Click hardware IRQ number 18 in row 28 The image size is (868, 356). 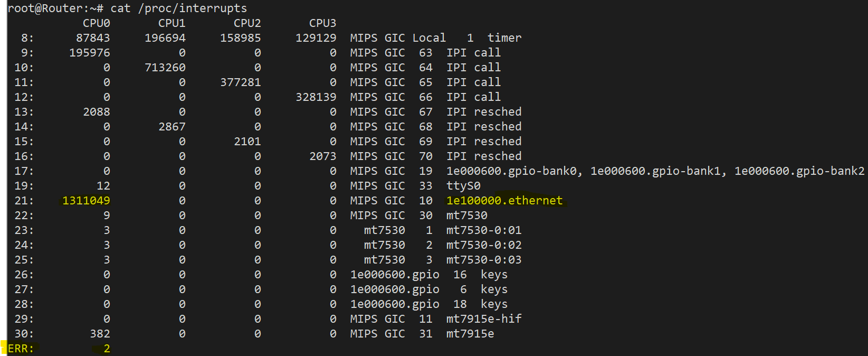pyautogui.click(x=460, y=304)
